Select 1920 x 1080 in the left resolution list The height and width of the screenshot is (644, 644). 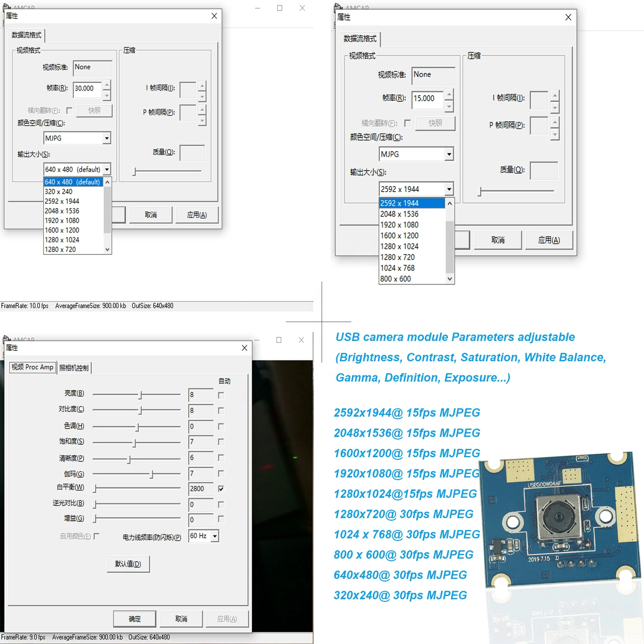click(x=62, y=220)
